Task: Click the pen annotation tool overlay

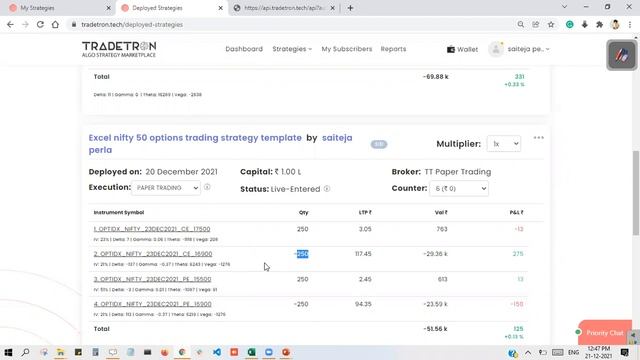Action: [622, 55]
